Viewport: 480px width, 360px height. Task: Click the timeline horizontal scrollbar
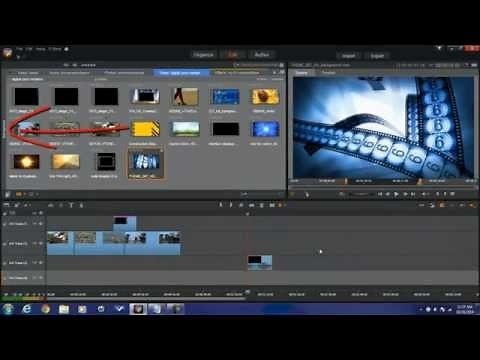coord(147,299)
